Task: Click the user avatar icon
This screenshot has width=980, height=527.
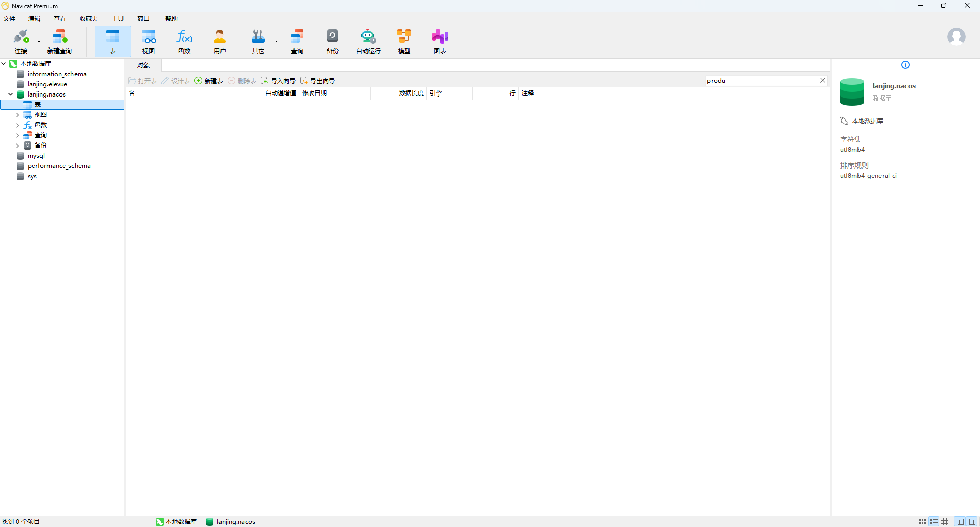Action: point(956,37)
